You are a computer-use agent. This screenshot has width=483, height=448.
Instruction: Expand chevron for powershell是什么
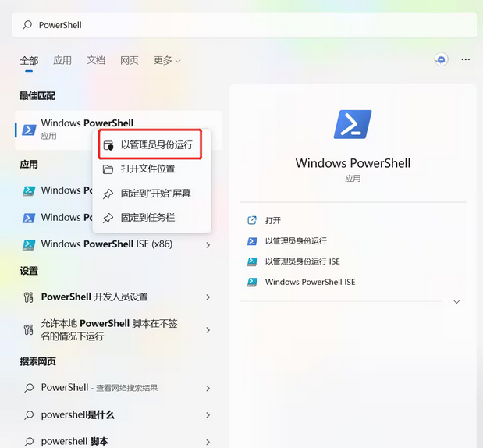[208, 415]
